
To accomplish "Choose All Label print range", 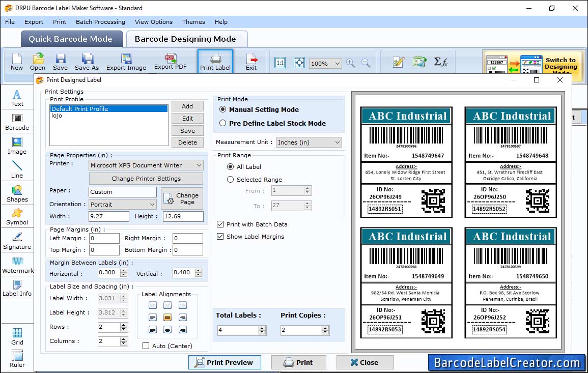I will click(230, 166).
